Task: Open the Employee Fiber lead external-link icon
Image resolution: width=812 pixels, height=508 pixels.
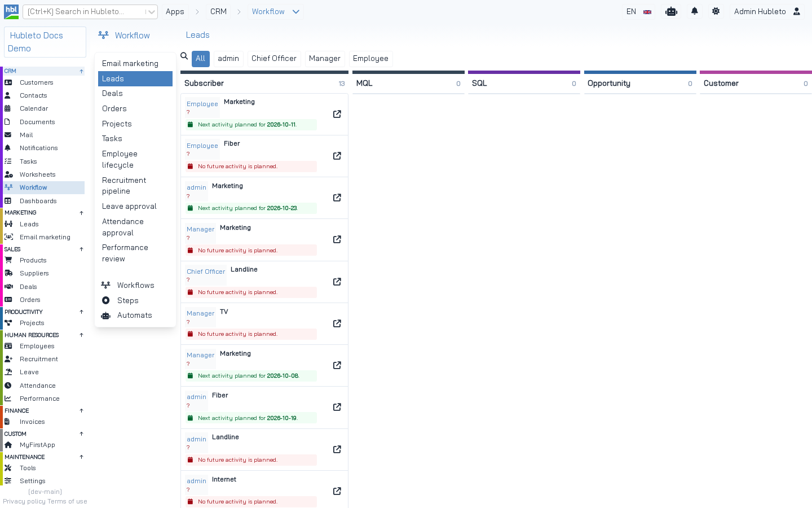Action: 337,156
